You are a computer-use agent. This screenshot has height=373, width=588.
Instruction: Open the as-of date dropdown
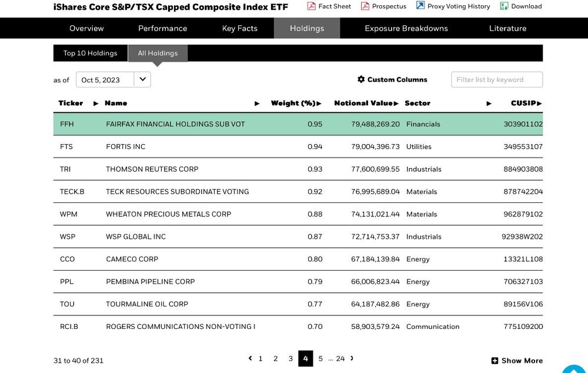142,79
